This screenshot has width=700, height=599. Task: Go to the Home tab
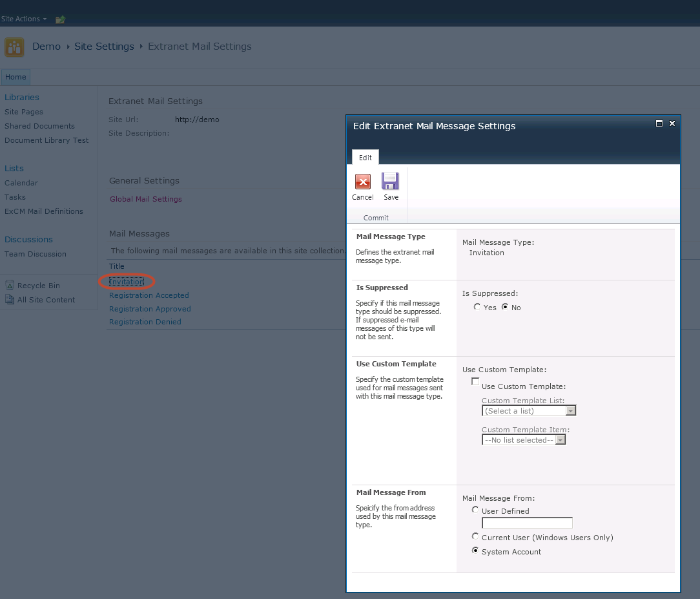[15, 77]
